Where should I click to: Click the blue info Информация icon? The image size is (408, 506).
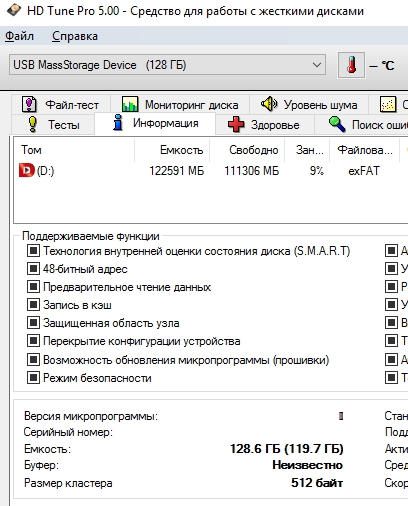tap(118, 122)
